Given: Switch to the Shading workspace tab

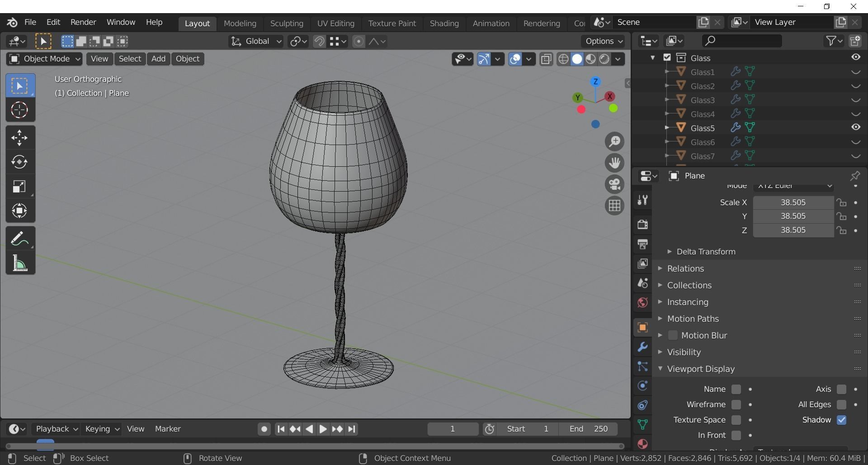Looking at the screenshot, I should pyautogui.click(x=444, y=23).
